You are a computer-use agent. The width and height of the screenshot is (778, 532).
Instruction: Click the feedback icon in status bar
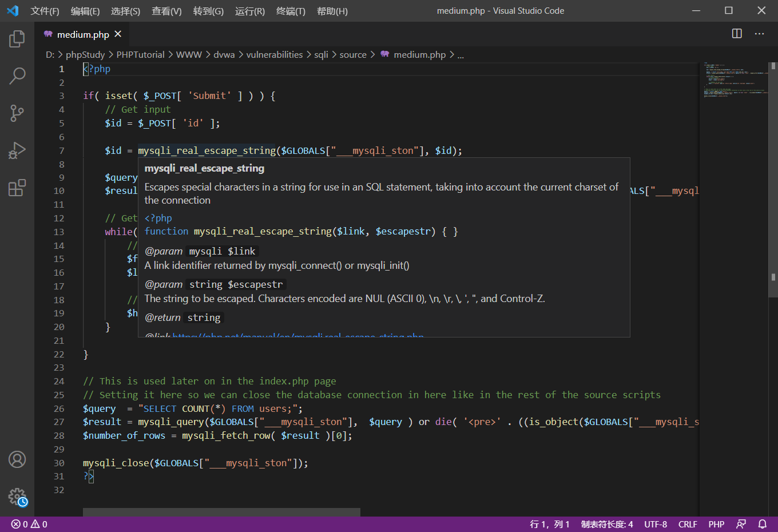click(741, 524)
